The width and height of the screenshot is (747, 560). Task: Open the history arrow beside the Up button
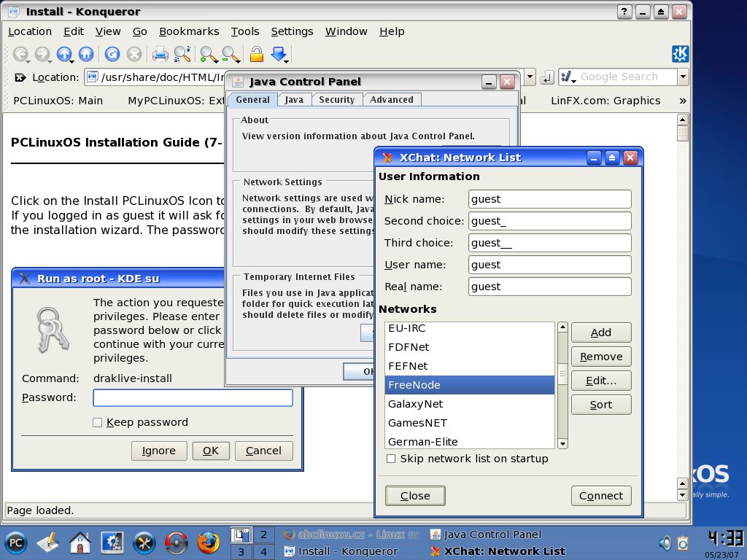pos(72,61)
